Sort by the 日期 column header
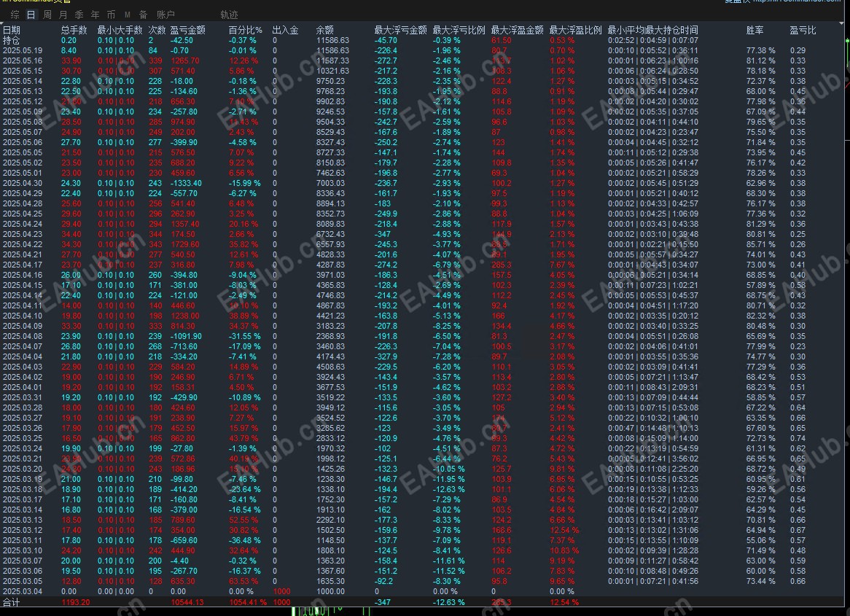Screen dimensions: 850x616 coord(12,30)
